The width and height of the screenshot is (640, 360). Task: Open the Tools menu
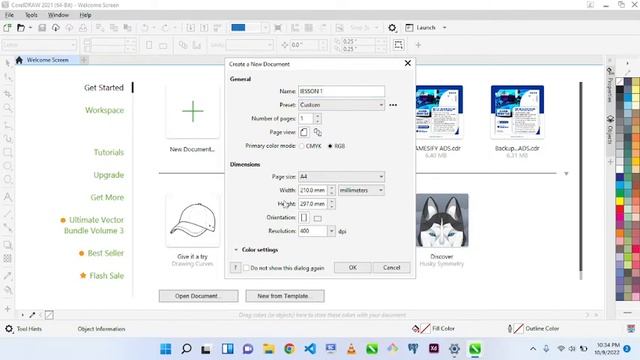click(31, 15)
